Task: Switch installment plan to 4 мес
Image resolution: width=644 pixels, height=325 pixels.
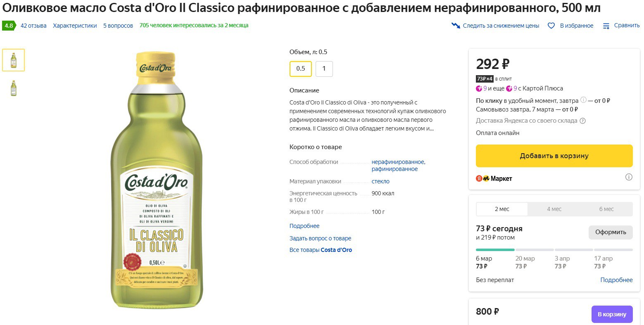Action: click(x=554, y=209)
